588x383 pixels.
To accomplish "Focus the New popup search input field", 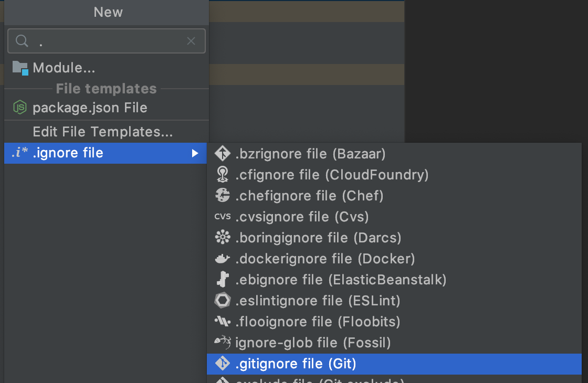I will pos(107,41).
